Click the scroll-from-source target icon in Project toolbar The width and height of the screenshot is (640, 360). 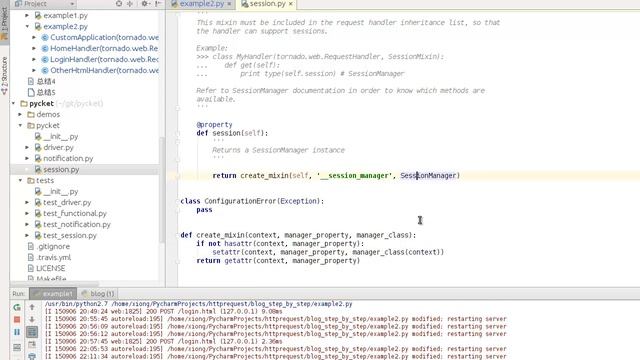click(119, 4)
